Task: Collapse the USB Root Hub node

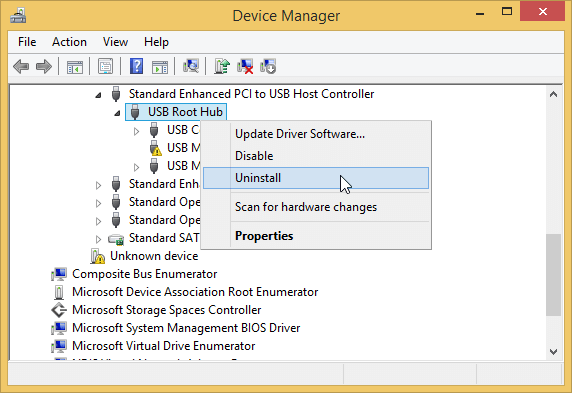Action: 117,113
